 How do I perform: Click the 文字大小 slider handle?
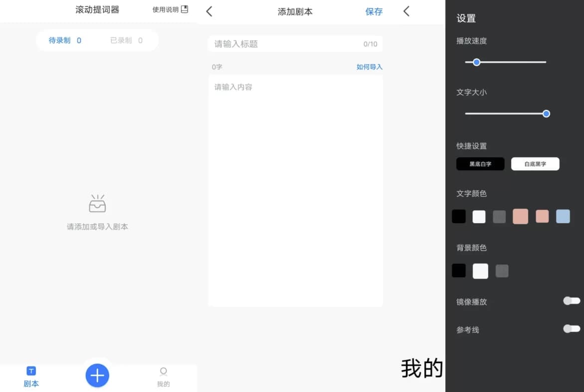point(546,114)
